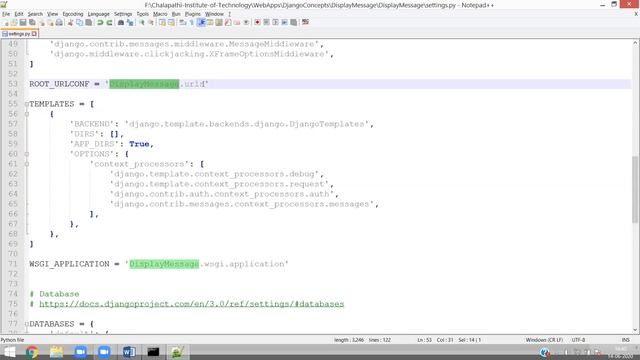Screen dimensions: 640x360
Task: Collapse the OPTIONS block at line 60
Action: point(27,154)
